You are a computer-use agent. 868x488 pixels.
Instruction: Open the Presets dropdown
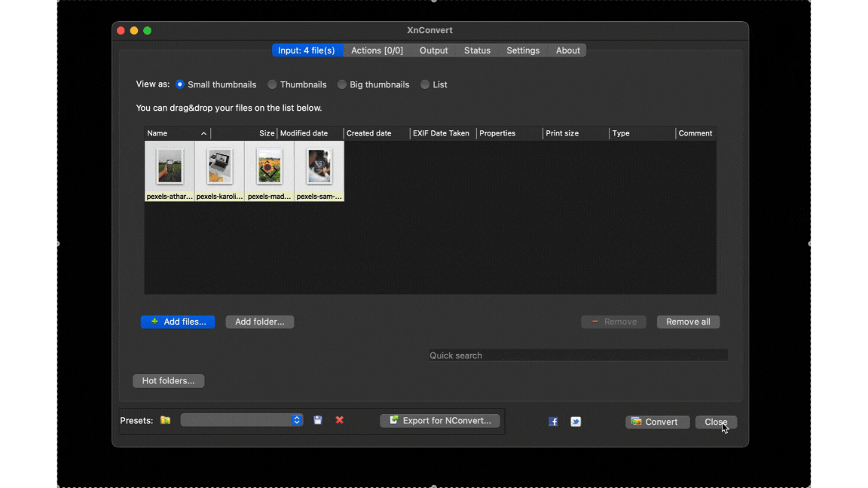click(241, 420)
